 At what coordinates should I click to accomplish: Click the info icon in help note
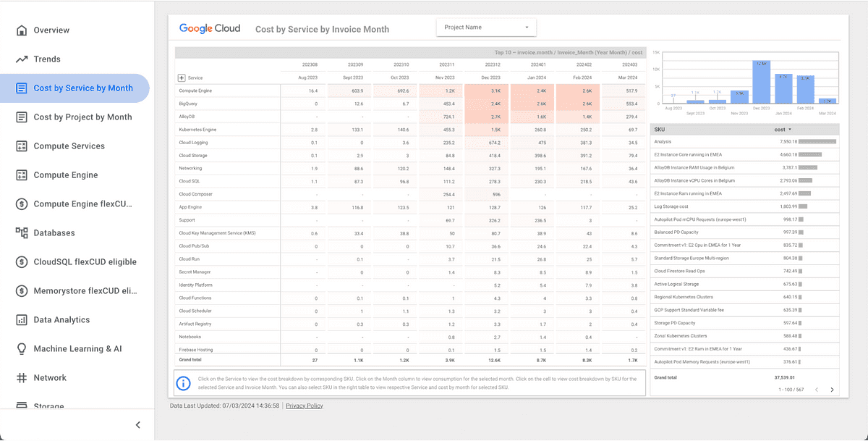coord(184,383)
